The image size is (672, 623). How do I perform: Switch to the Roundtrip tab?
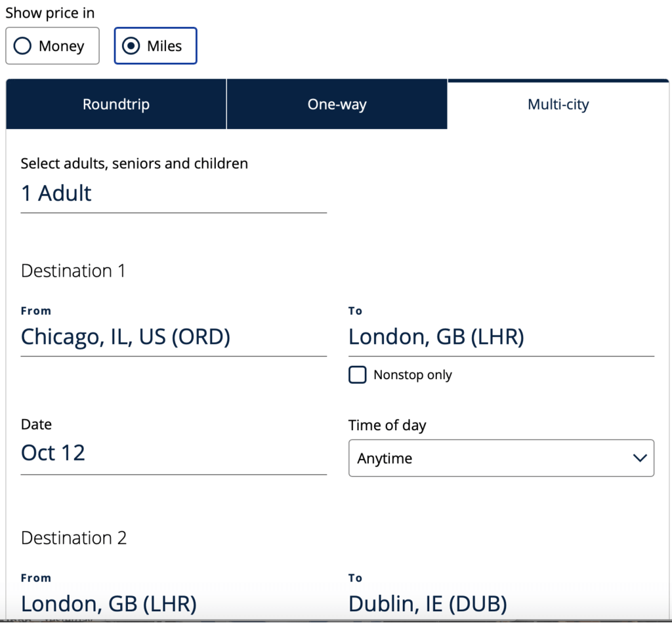click(x=116, y=104)
